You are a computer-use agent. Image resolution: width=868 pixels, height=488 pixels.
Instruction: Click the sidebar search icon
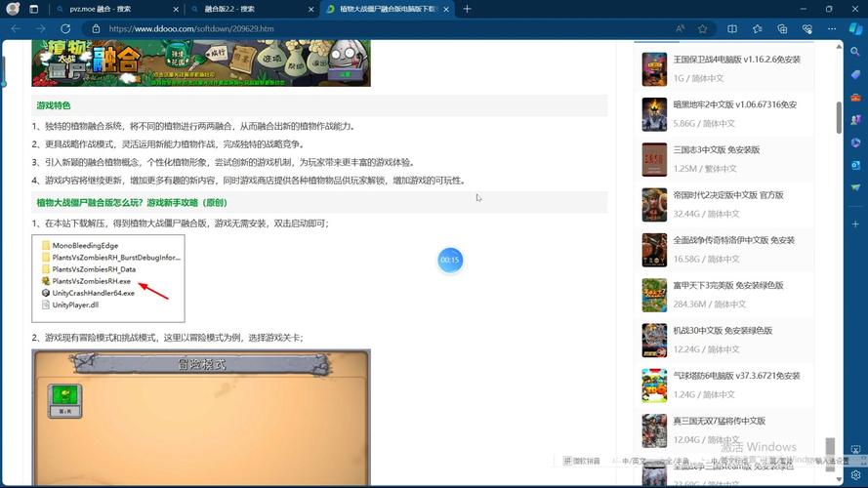(856, 52)
